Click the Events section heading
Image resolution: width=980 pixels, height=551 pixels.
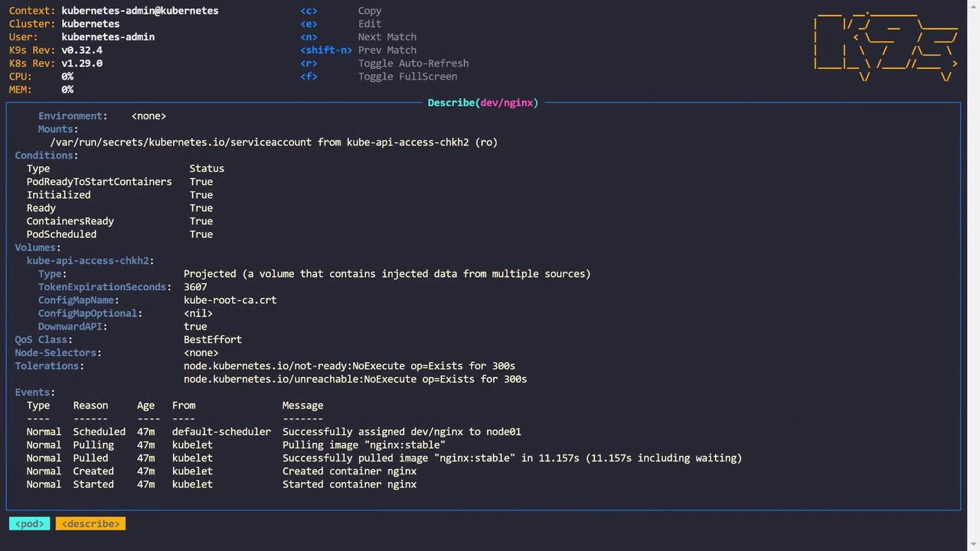[34, 392]
